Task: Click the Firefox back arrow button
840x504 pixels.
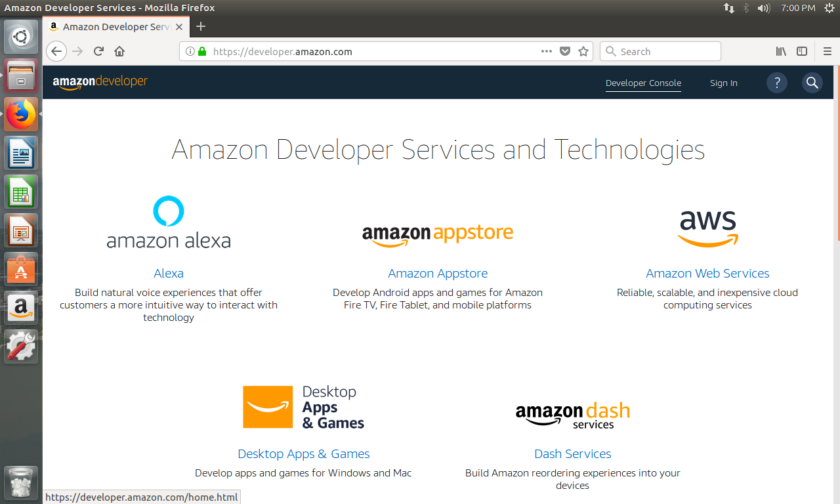Action: click(x=56, y=51)
